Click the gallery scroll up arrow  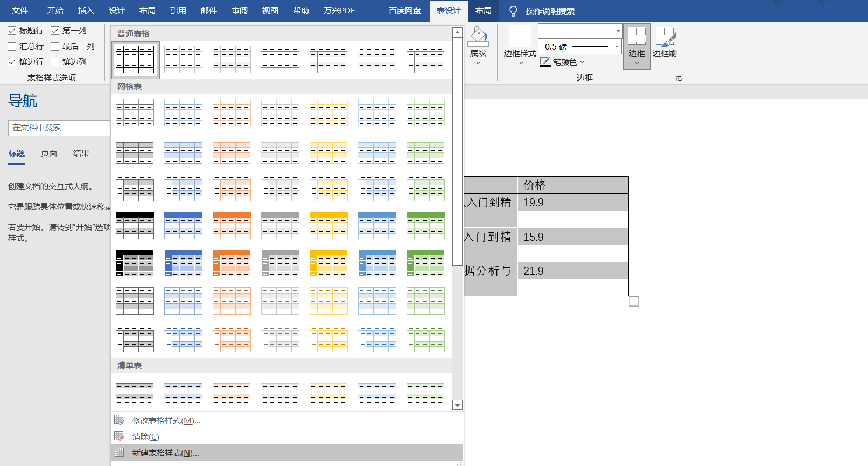tap(457, 32)
